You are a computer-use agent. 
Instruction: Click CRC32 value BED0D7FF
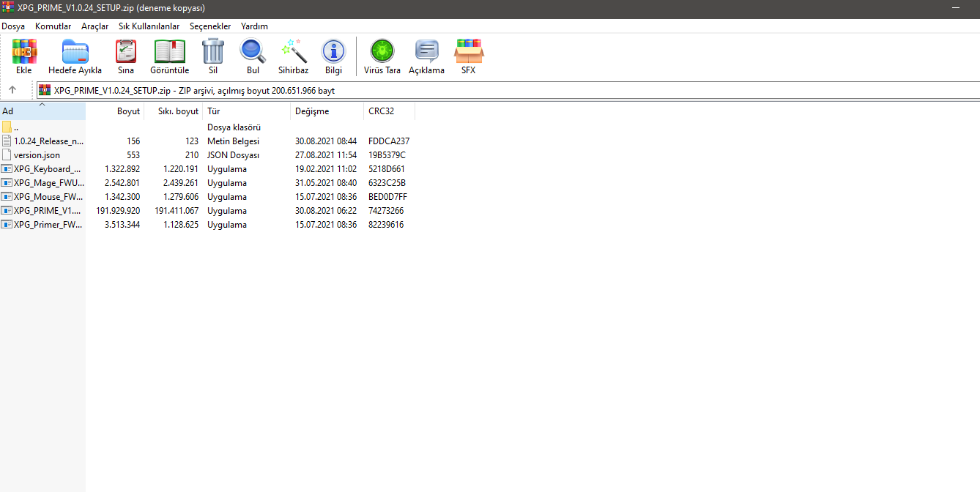point(387,197)
